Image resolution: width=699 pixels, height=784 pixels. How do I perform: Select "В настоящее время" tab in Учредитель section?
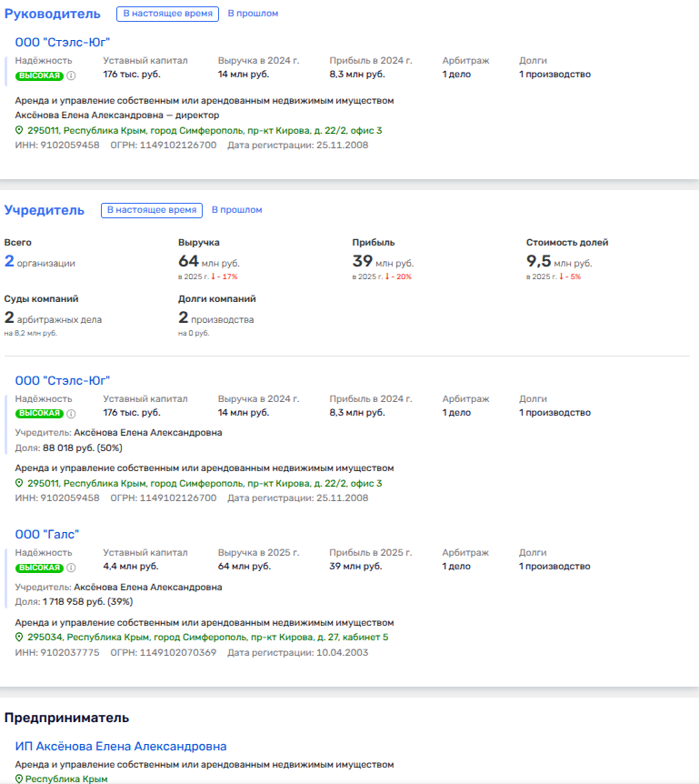pos(151,210)
